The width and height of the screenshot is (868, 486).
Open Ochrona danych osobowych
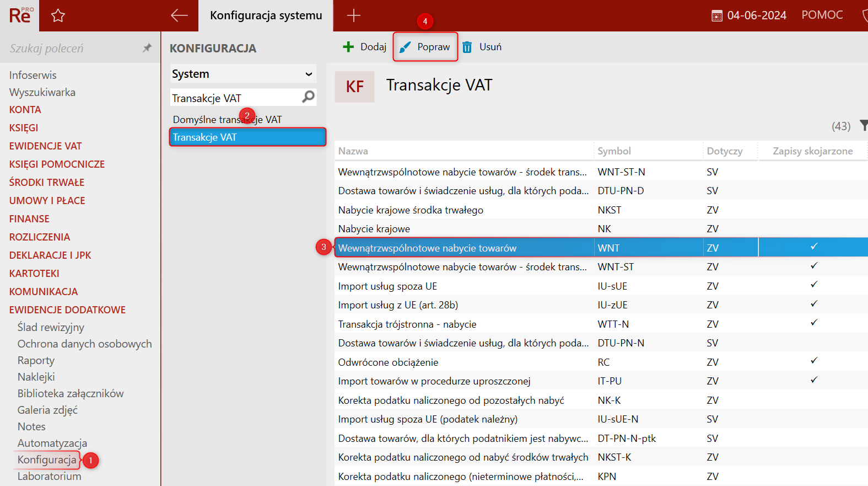pyautogui.click(x=84, y=344)
